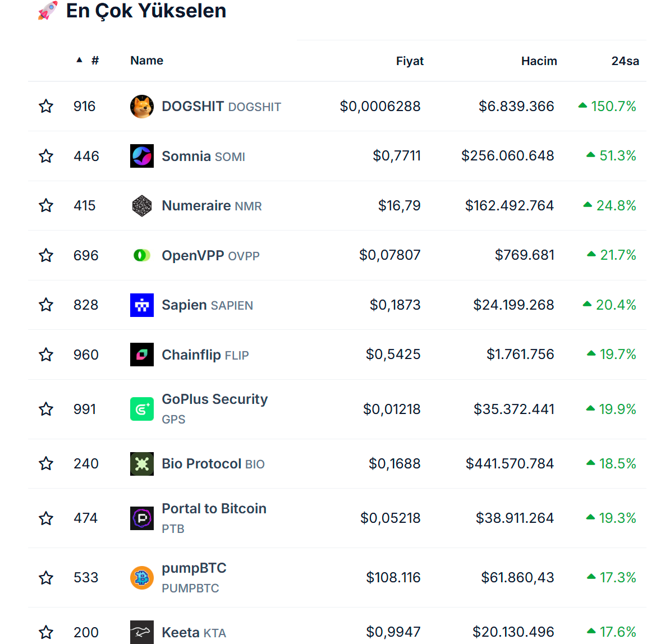
Task: Click the Sapien blue logo icon
Action: click(142, 305)
